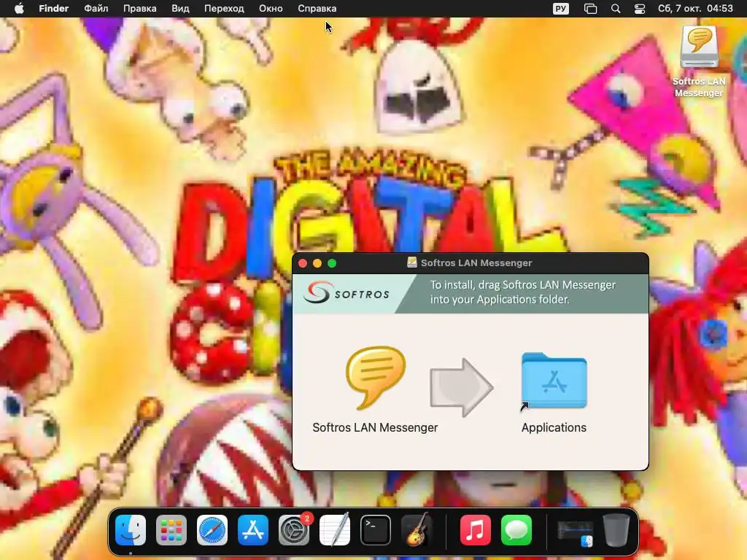
Task: Select the Softros LAN Messenger app icon
Action: pos(376,378)
